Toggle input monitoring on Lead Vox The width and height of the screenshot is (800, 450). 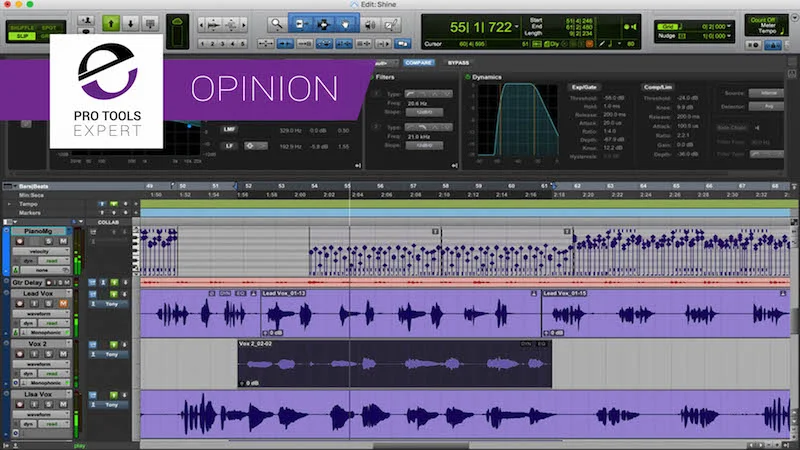click(x=34, y=304)
